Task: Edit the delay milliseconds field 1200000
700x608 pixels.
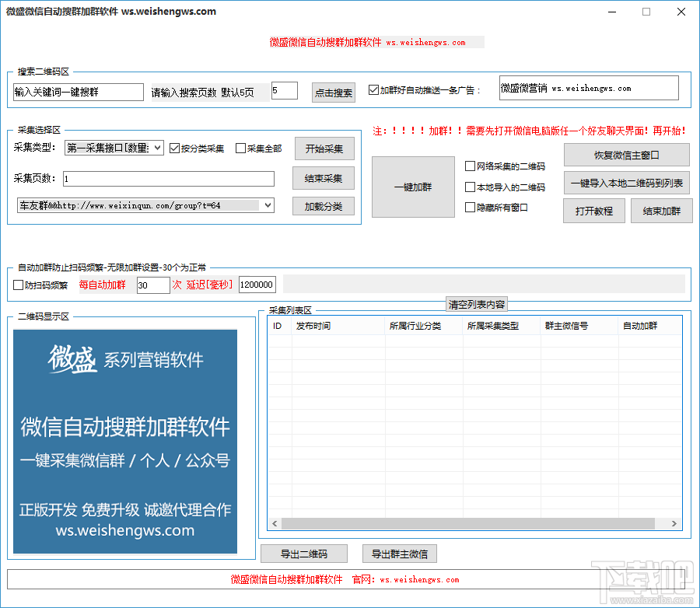Action: [x=257, y=285]
